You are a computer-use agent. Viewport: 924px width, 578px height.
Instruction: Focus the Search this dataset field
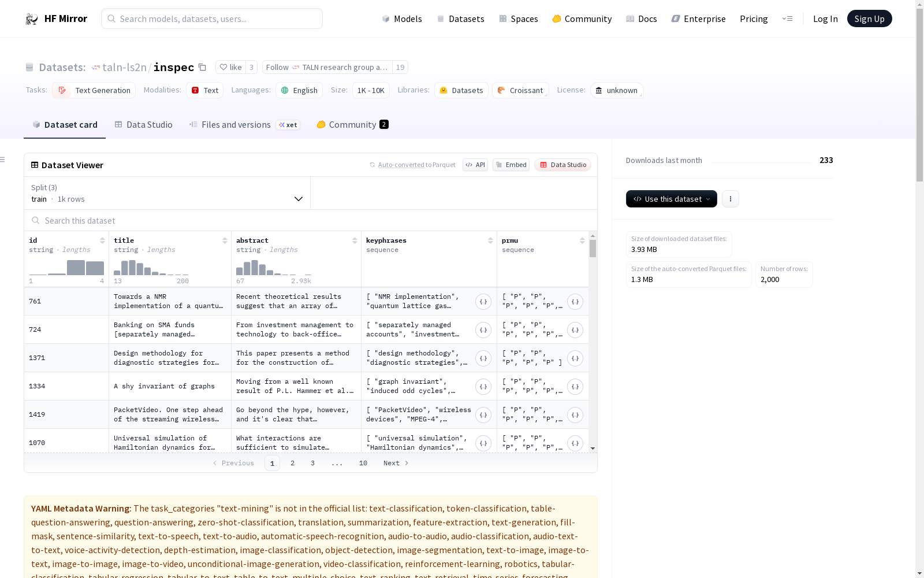coord(311,221)
